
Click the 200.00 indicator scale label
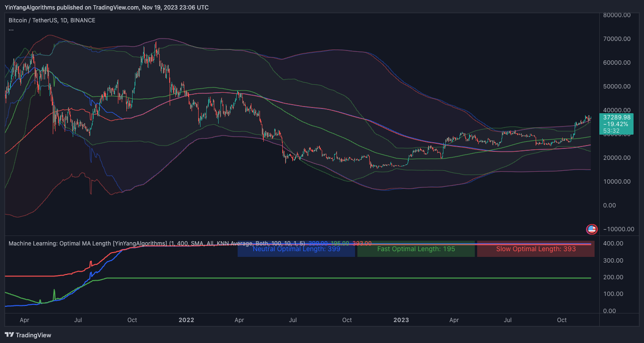(x=613, y=277)
